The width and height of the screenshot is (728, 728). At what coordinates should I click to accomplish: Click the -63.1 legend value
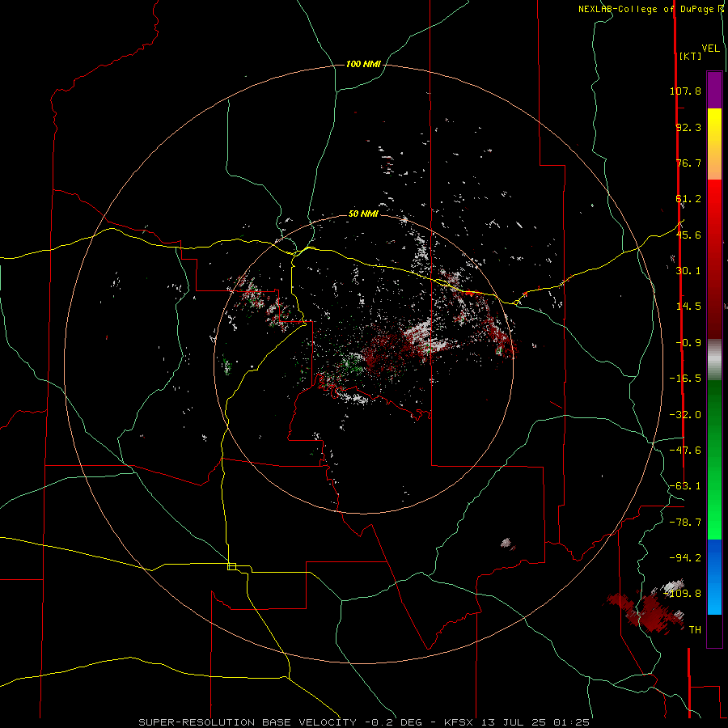coord(685,486)
